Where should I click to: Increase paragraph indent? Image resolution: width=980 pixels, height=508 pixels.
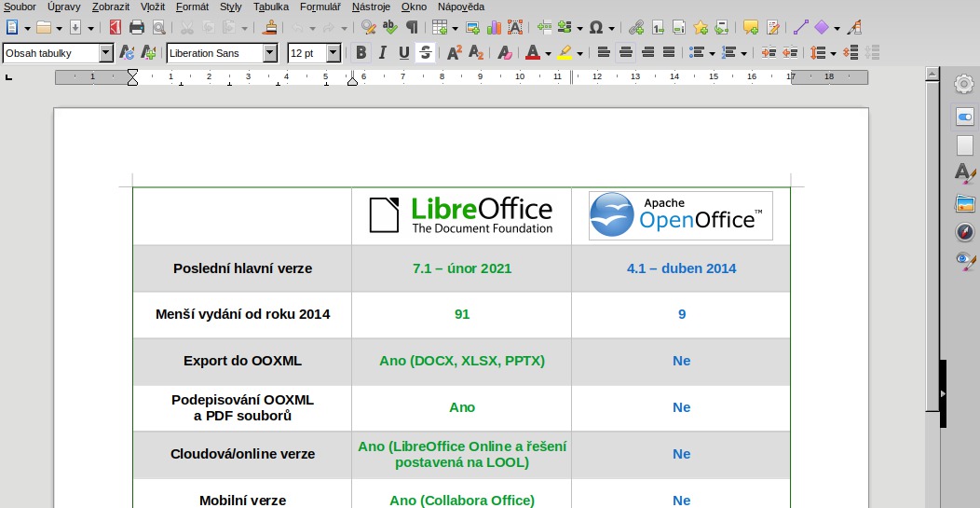[x=769, y=53]
